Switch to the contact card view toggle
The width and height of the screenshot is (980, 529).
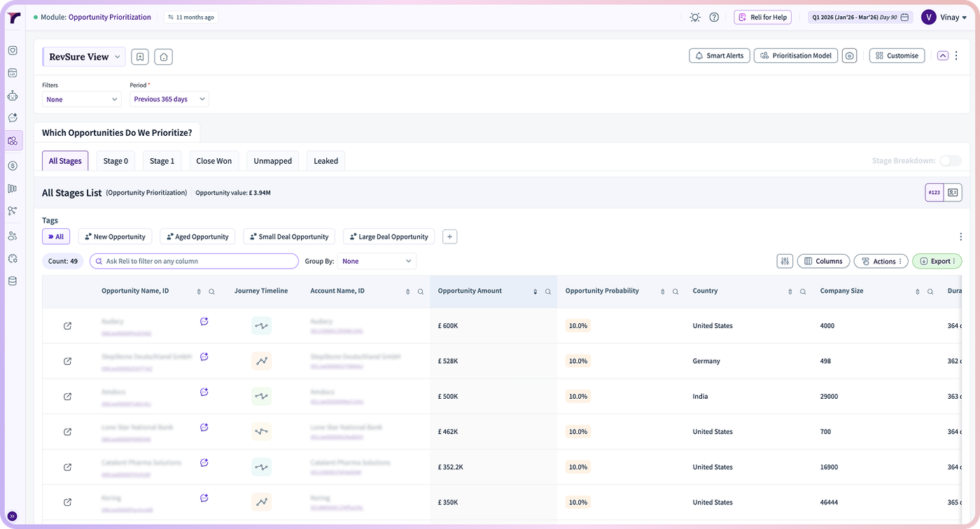pos(953,192)
